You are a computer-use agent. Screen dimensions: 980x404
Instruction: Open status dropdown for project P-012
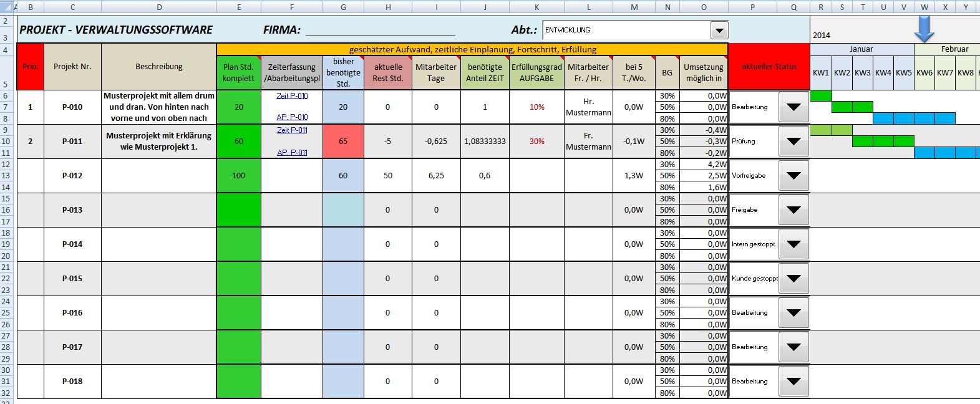click(x=793, y=176)
